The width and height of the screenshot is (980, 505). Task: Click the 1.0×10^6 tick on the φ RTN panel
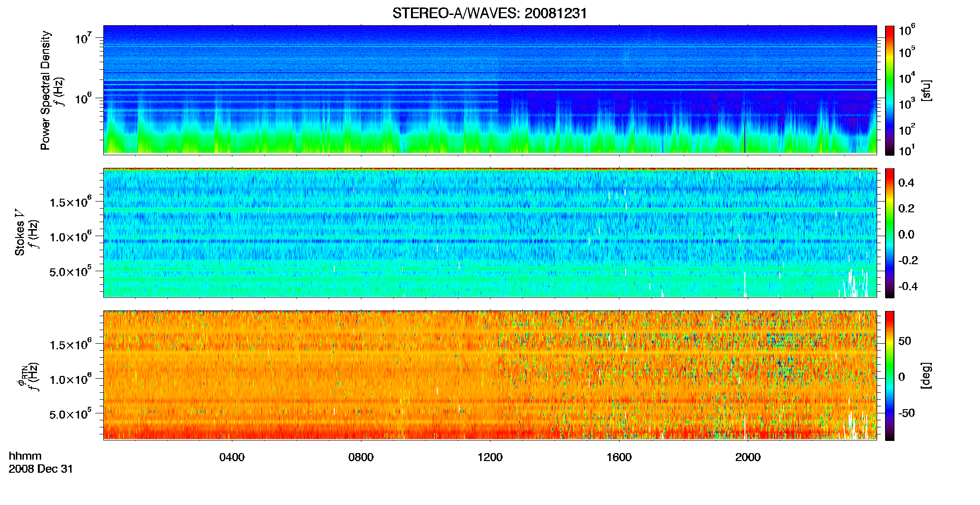point(70,379)
